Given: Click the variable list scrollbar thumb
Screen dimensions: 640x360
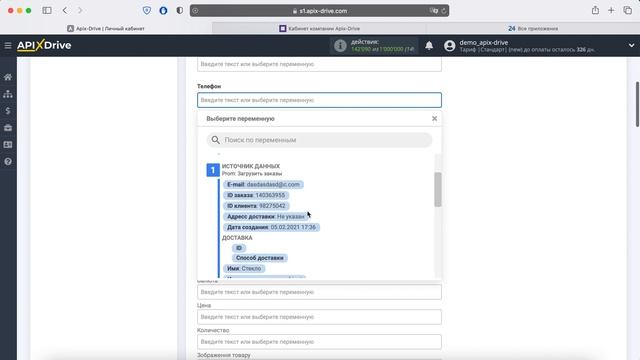Looking at the screenshot, I should coord(438,190).
